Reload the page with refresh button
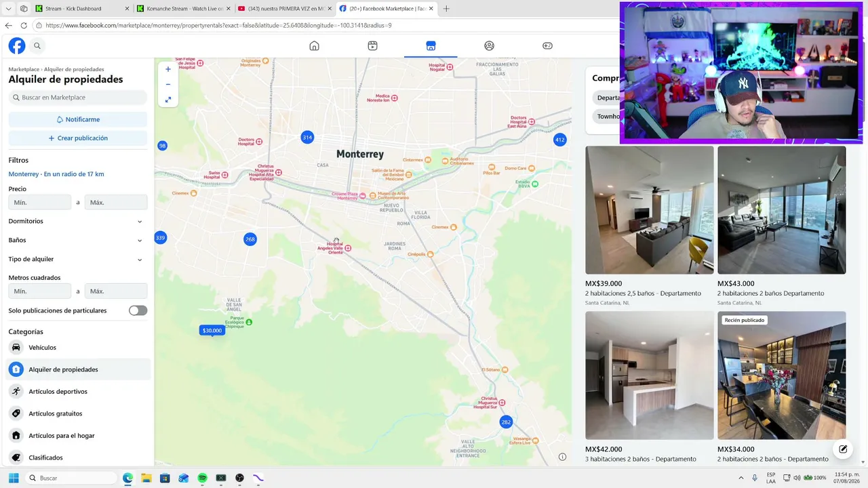Screen dimensions: 868x488 pos(24,25)
